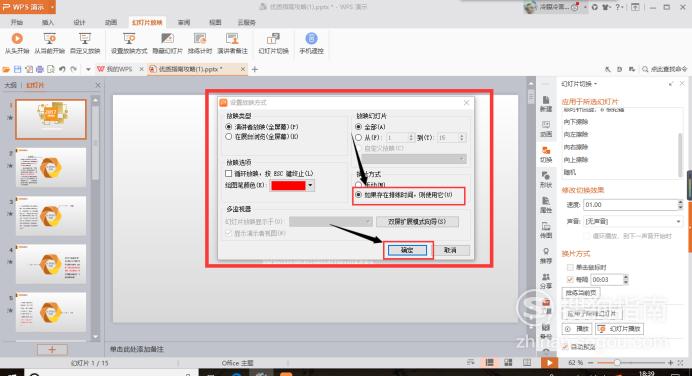Select use rehearsed timings radio option
This screenshot has height=376, width=692.
click(x=358, y=195)
